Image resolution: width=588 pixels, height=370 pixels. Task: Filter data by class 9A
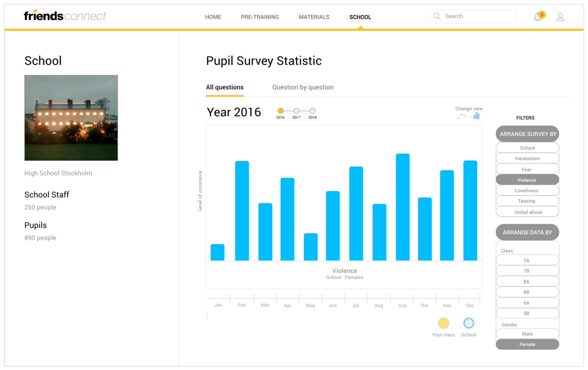pyautogui.click(x=528, y=303)
